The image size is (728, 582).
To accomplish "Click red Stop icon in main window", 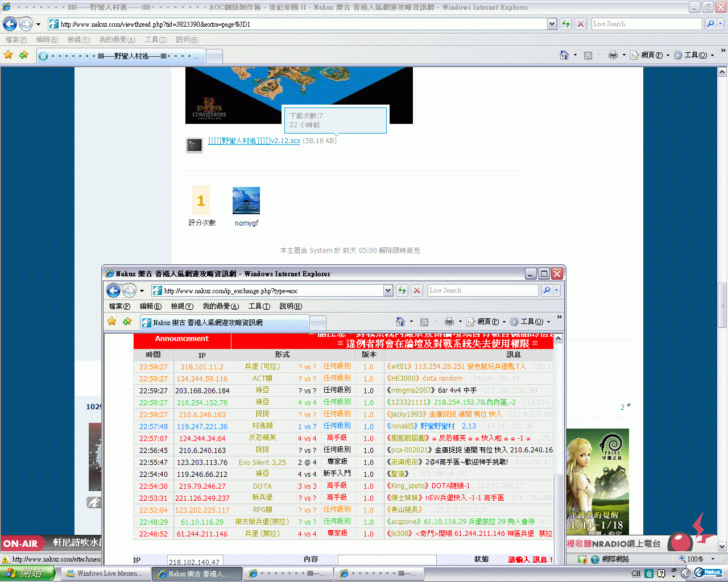I will [x=581, y=24].
